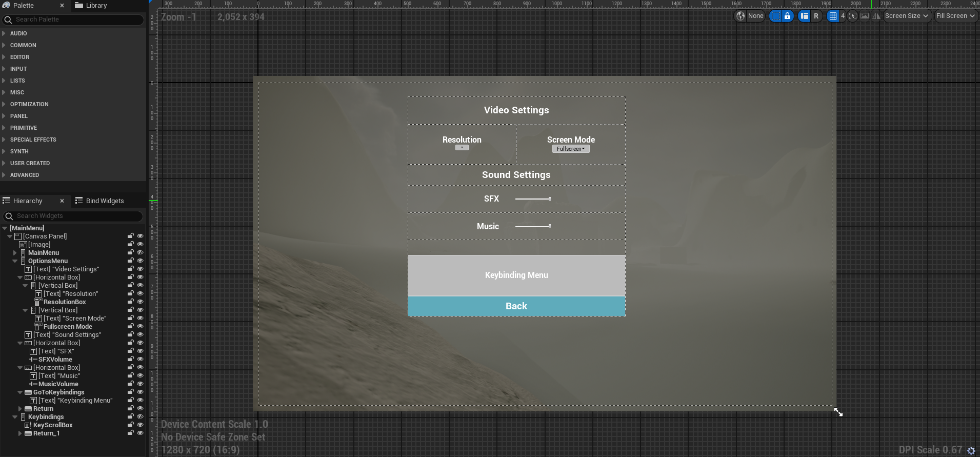Click the Music volume slider
This screenshot has height=457, width=980.
(533, 226)
